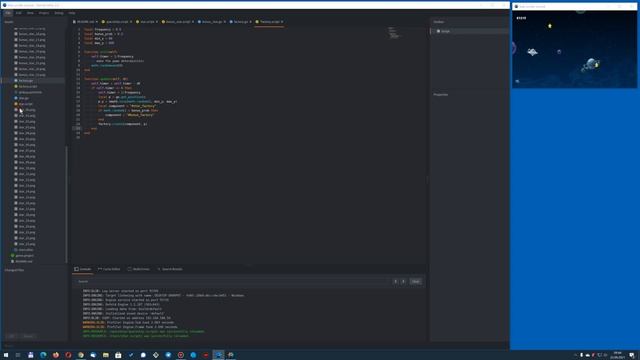Screen dimensions: 640x360
Task: Click the Changed Files panel header
Action: click(x=14, y=270)
